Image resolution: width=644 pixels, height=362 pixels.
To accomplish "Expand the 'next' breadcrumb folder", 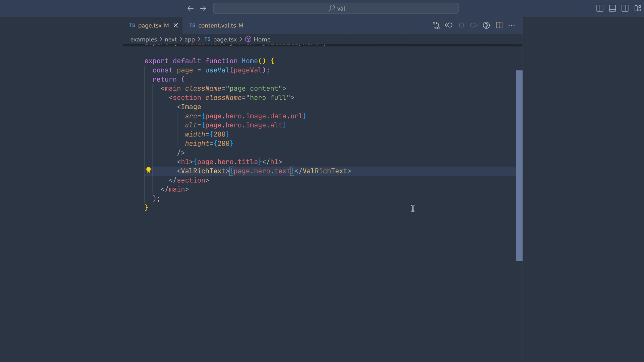I will tap(170, 40).
